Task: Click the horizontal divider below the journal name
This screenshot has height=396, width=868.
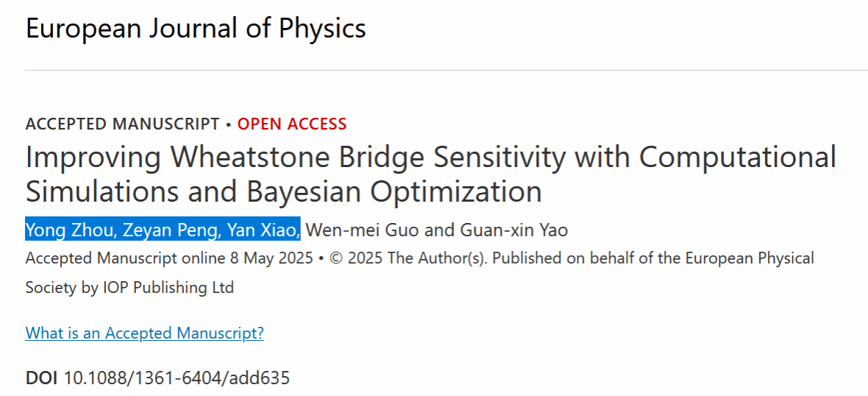Action: pyautogui.click(x=447, y=71)
